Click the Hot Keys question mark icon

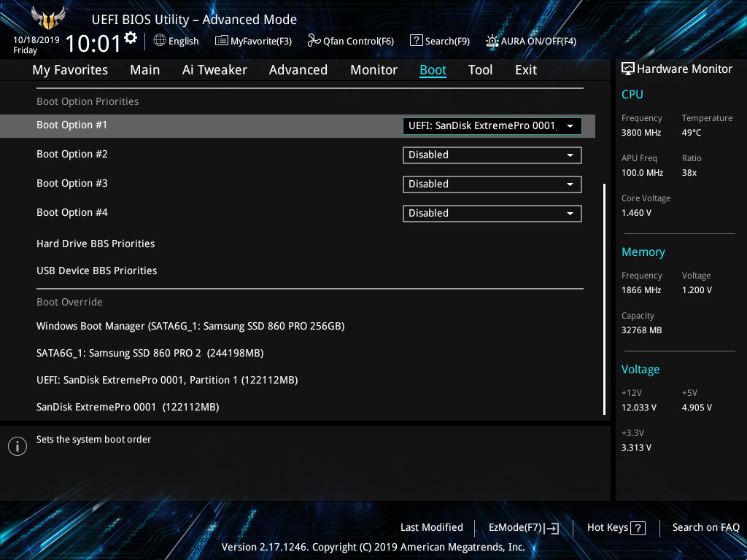pos(638,528)
